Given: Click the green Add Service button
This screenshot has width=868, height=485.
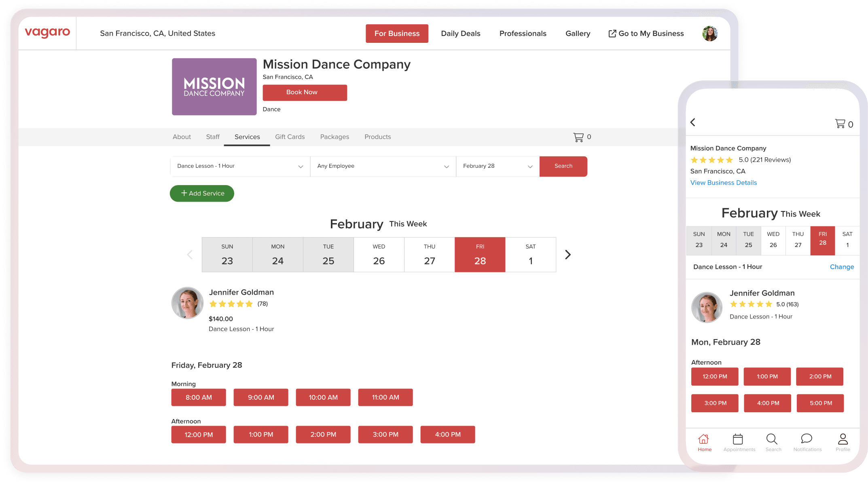Looking at the screenshot, I should 202,194.
